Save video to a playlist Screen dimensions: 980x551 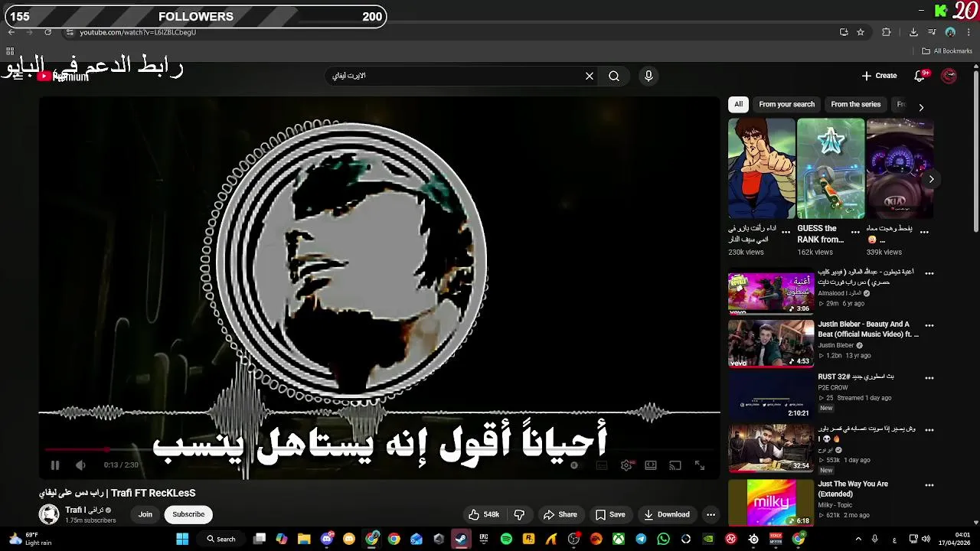point(611,514)
